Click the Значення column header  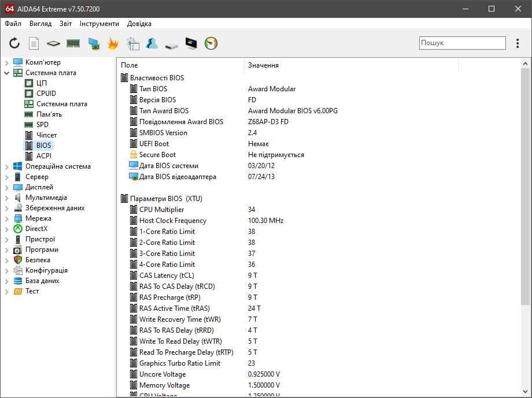point(351,65)
